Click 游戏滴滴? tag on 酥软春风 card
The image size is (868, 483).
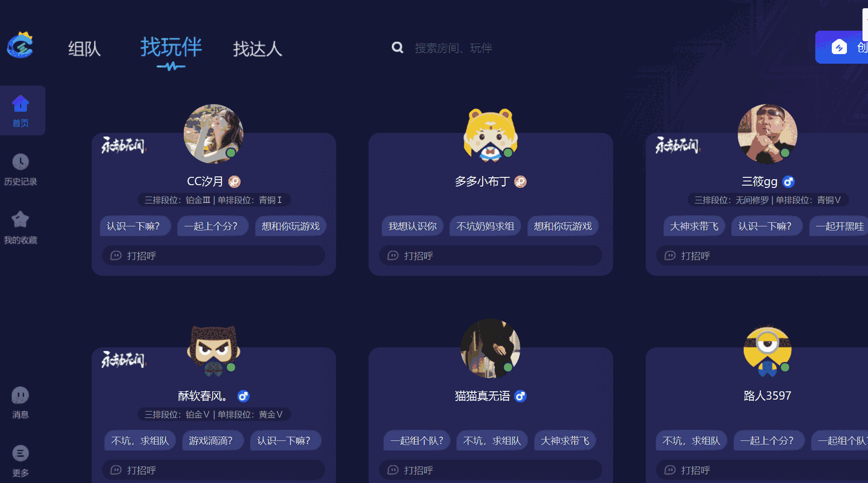[211, 440]
